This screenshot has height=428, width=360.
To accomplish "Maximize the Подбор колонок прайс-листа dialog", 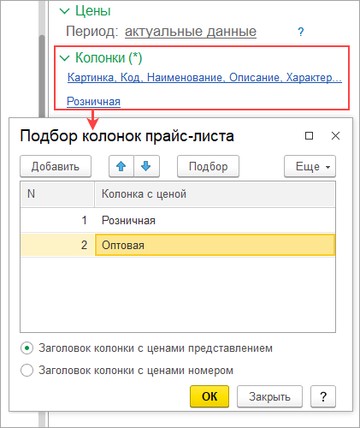I will 309,136.
